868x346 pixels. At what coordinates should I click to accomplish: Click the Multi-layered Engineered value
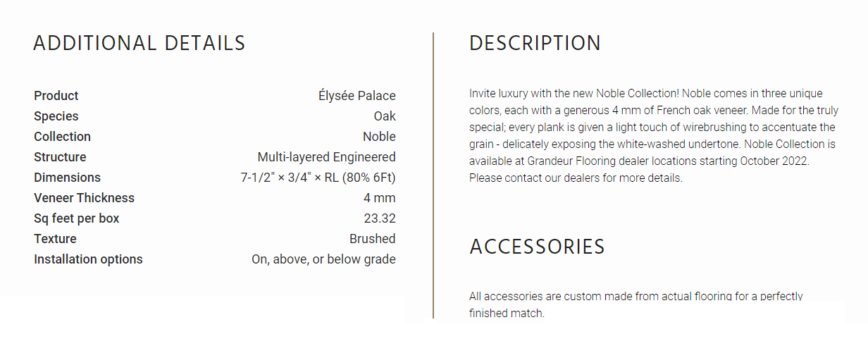(327, 157)
